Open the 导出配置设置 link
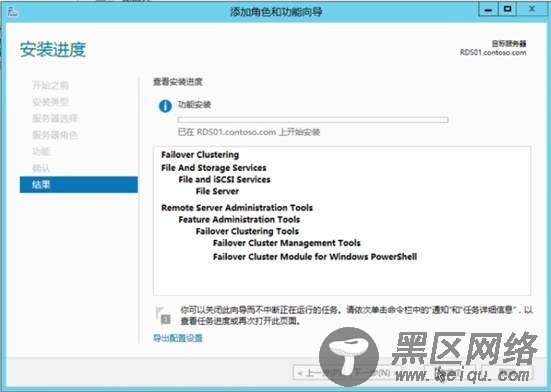 click(178, 338)
